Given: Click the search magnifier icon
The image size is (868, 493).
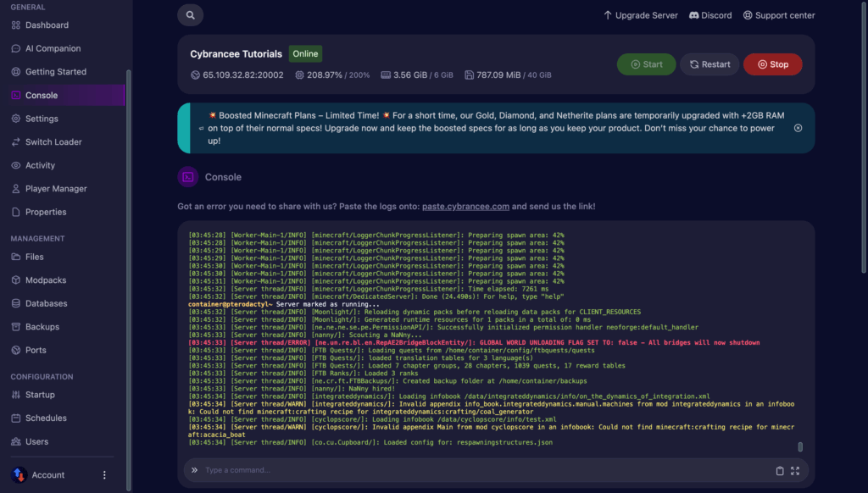Looking at the screenshot, I should (x=191, y=15).
